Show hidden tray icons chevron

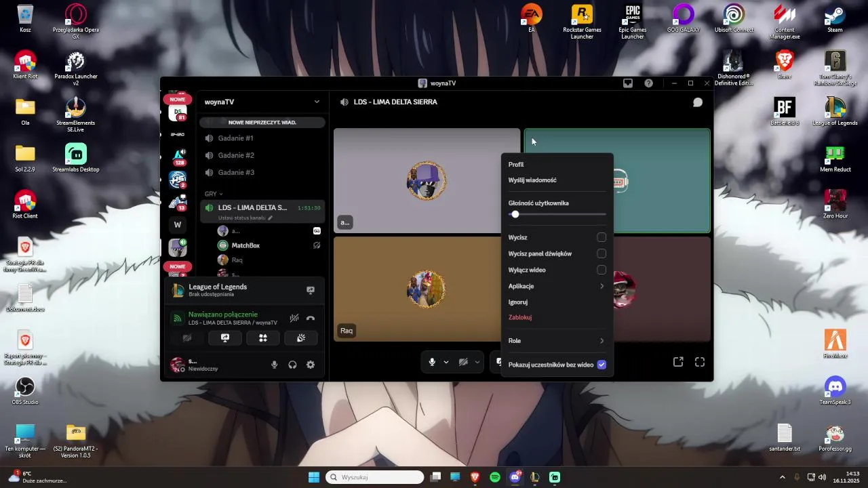point(783,477)
